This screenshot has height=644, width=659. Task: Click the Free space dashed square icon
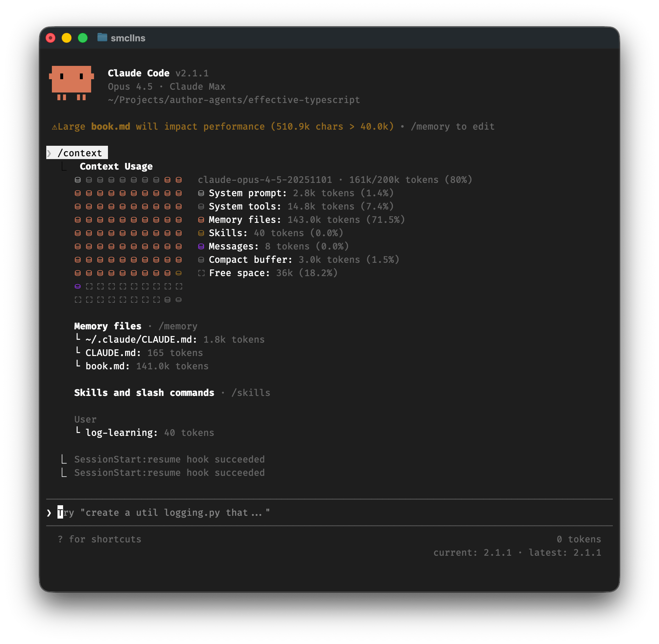[201, 273]
